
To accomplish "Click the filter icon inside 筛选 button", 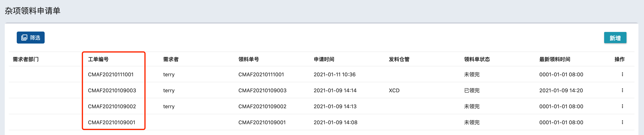I will (24, 38).
